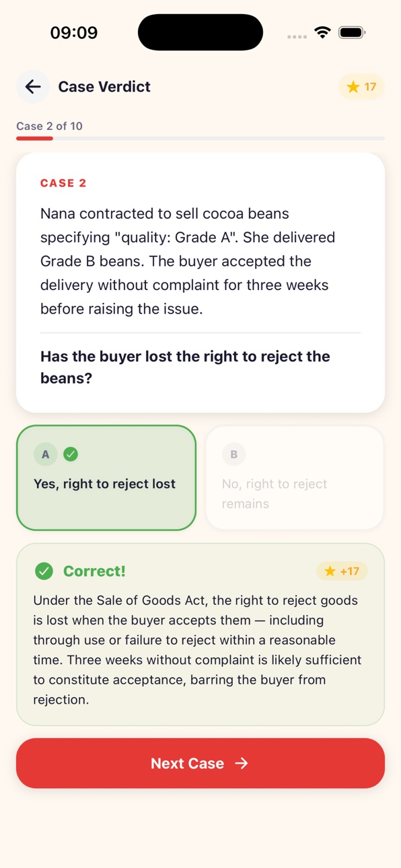Click the red case progress bar

click(35, 139)
